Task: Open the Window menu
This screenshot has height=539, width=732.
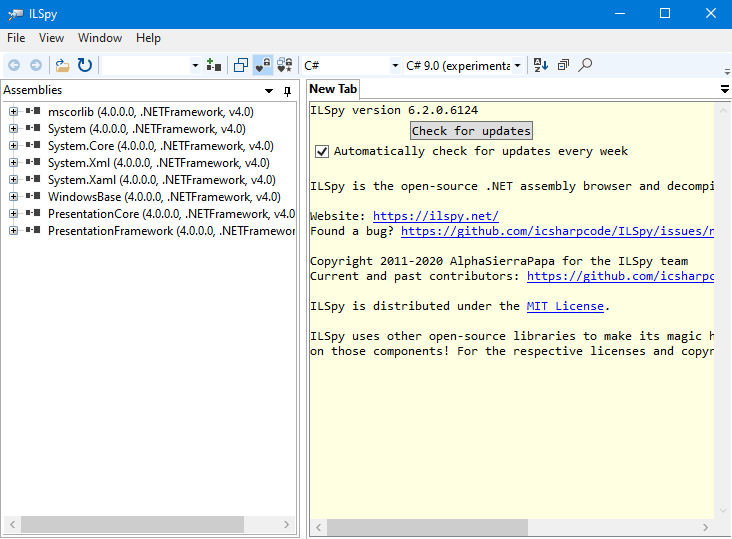Action: click(x=100, y=38)
